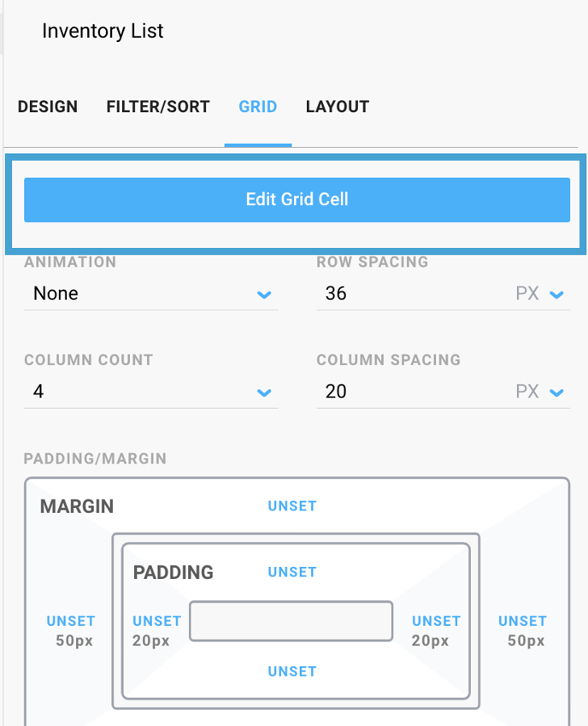Click the inner padding content box
Screen dimensions: 588x726
pyautogui.click(x=291, y=621)
